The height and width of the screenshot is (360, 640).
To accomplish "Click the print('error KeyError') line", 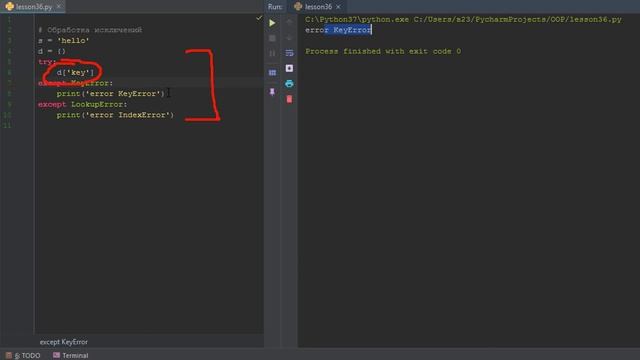I will (x=111, y=94).
